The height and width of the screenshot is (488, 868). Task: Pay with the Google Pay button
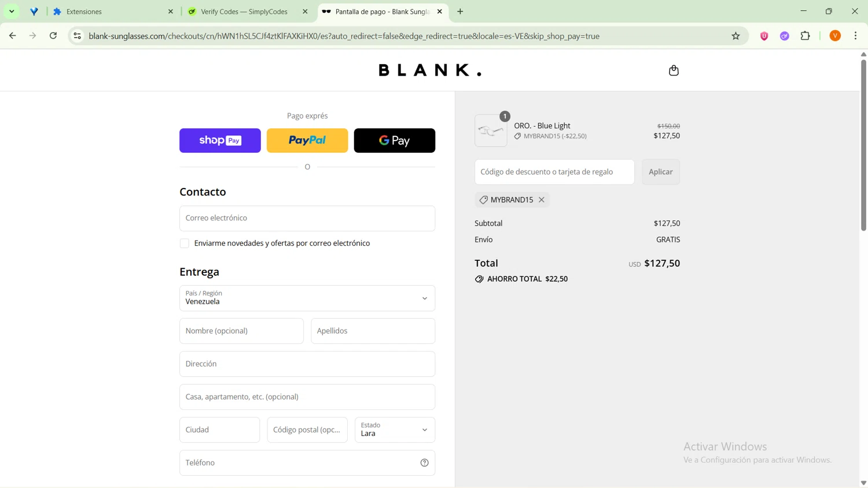coord(395,141)
